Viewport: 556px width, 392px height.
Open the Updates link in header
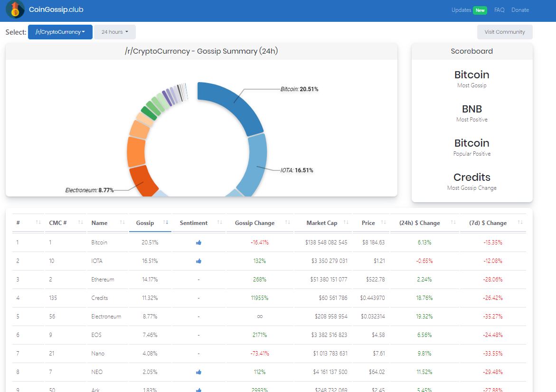pyautogui.click(x=461, y=10)
